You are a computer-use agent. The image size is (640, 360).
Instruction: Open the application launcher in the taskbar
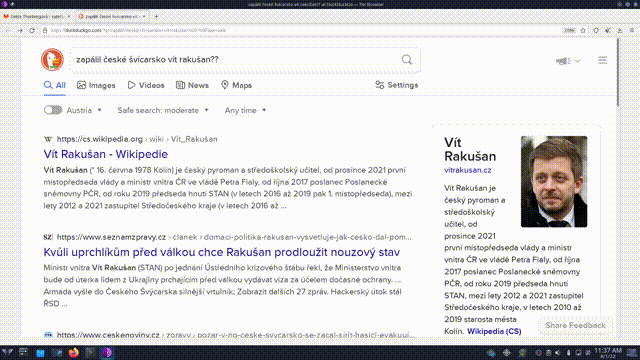coord(7,353)
